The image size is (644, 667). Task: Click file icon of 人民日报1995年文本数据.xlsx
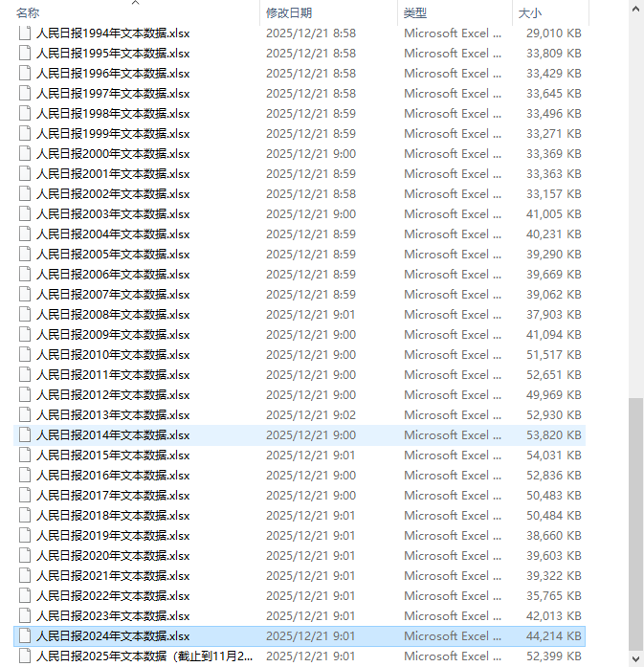click(x=25, y=54)
